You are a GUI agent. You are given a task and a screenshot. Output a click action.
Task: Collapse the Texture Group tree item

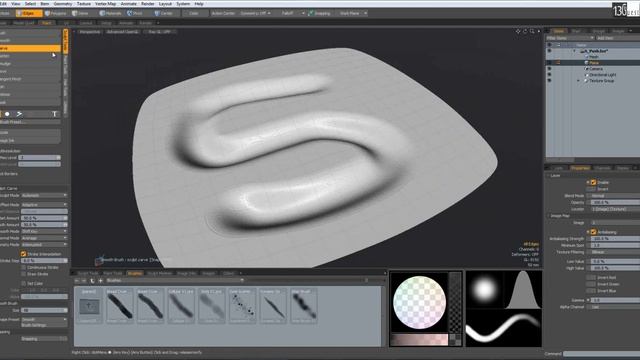(x=578, y=81)
